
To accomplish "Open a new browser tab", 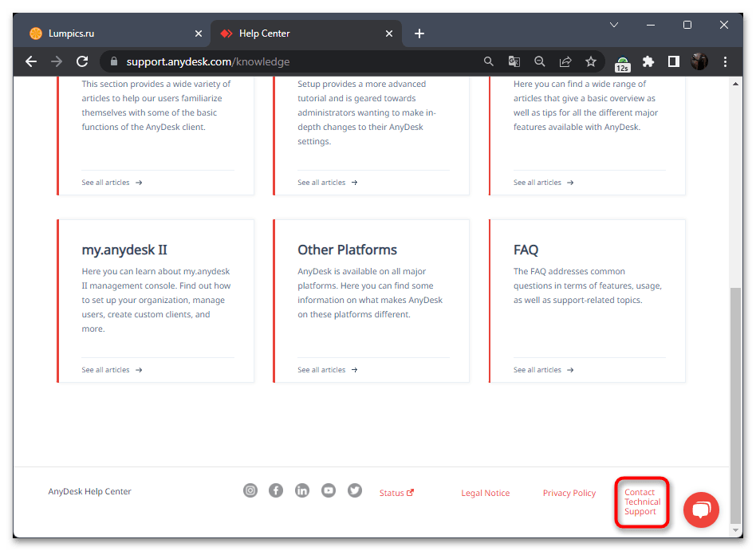I will pos(419,33).
